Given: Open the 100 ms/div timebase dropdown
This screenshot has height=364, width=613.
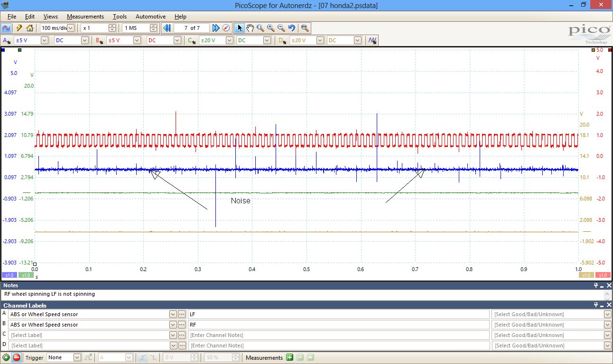Looking at the screenshot, I should coord(71,28).
